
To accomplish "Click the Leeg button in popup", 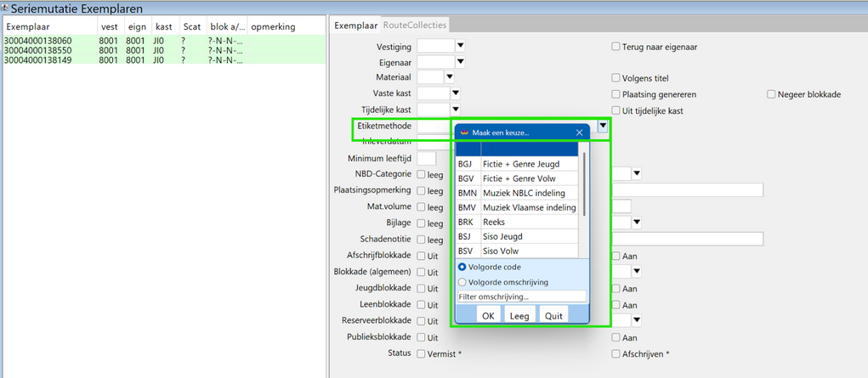I will pos(519,315).
